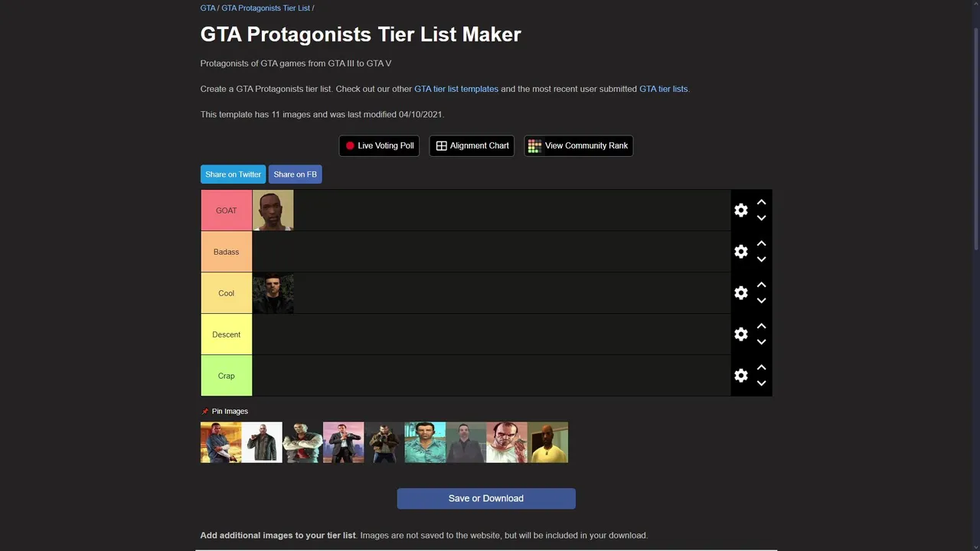Viewport: 980px width, 551px height.
Task: Click the Badass tier color label
Action: coord(227,252)
